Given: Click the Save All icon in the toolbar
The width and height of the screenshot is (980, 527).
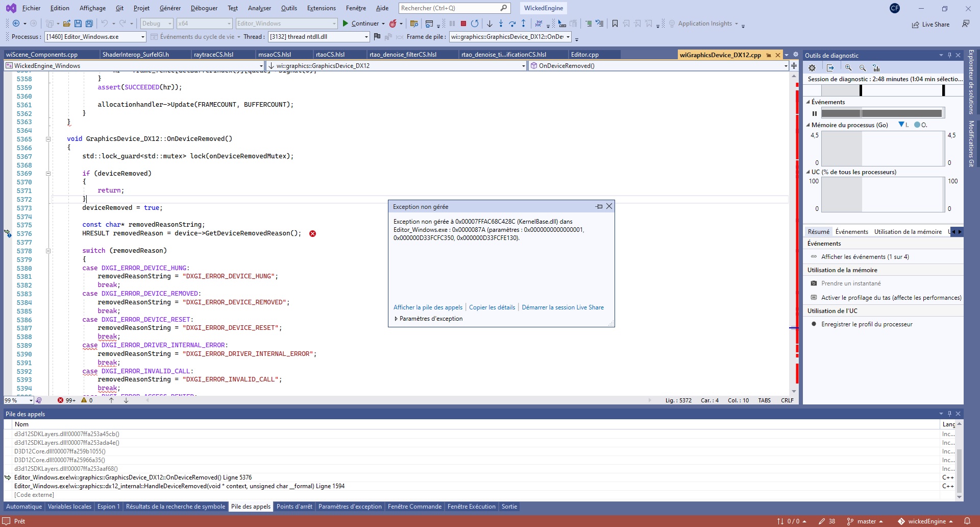Looking at the screenshot, I should click(x=89, y=23).
